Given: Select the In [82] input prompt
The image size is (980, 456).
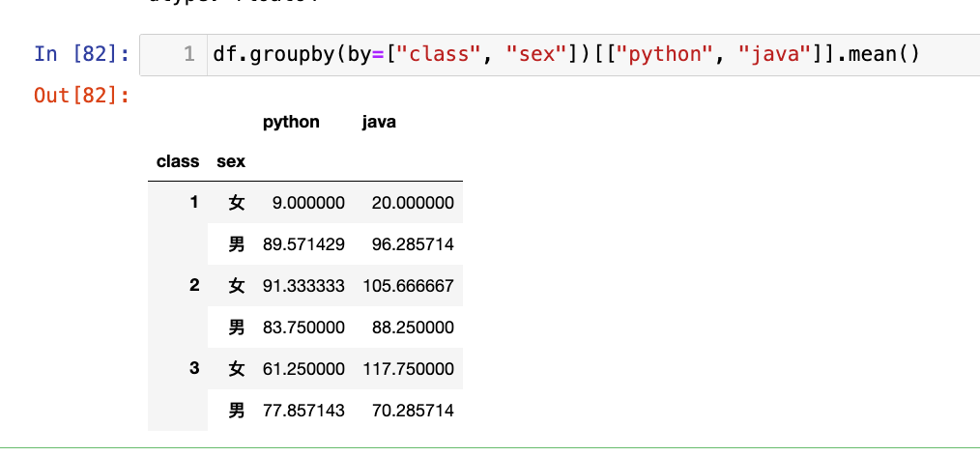Looking at the screenshot, I should pos(81,54).
